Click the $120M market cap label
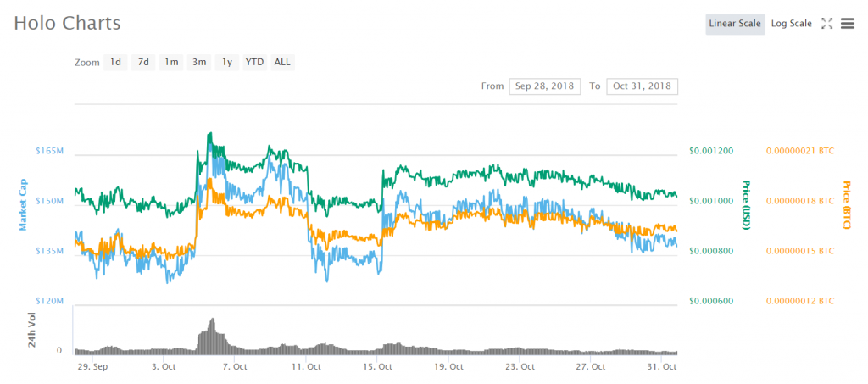868x384 pixels. click(52, 301)
